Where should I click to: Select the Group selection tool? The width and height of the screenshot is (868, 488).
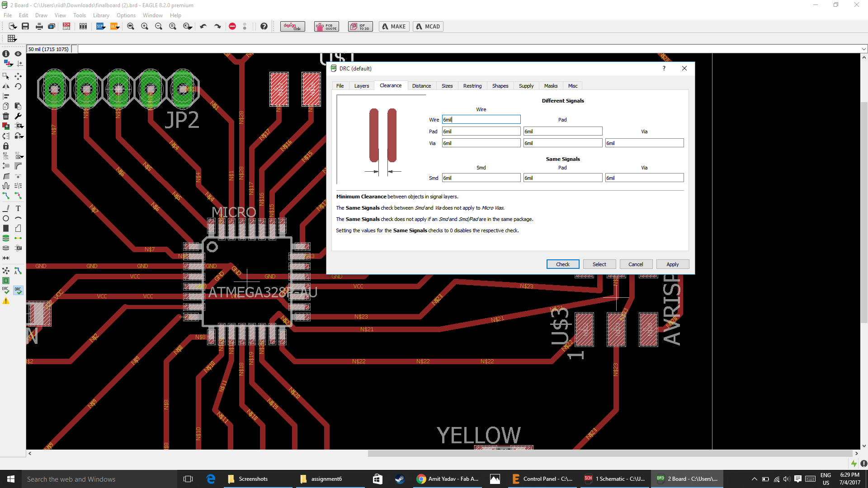point(6,76)
